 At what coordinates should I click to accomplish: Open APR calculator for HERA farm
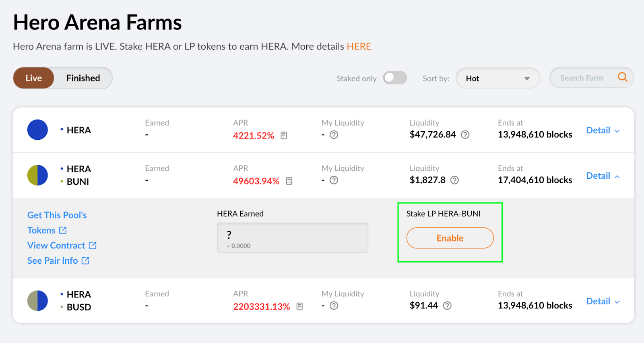[x=284, y=136]
